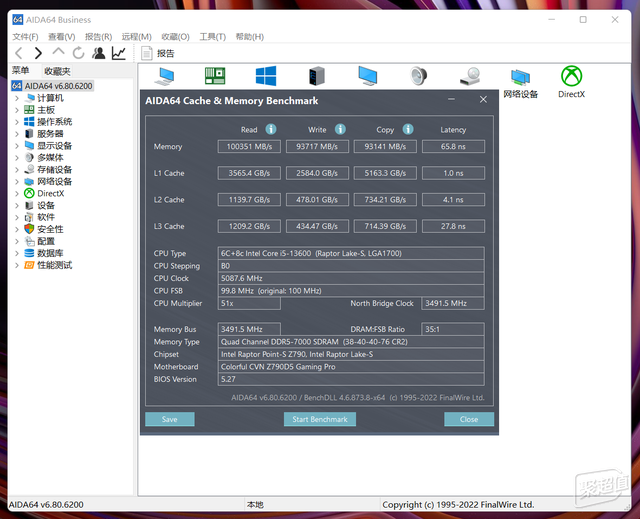The height and width of the screenshot is (519, 640).
Task: Open the Server tower icon in the report pane
Action: 317,76
